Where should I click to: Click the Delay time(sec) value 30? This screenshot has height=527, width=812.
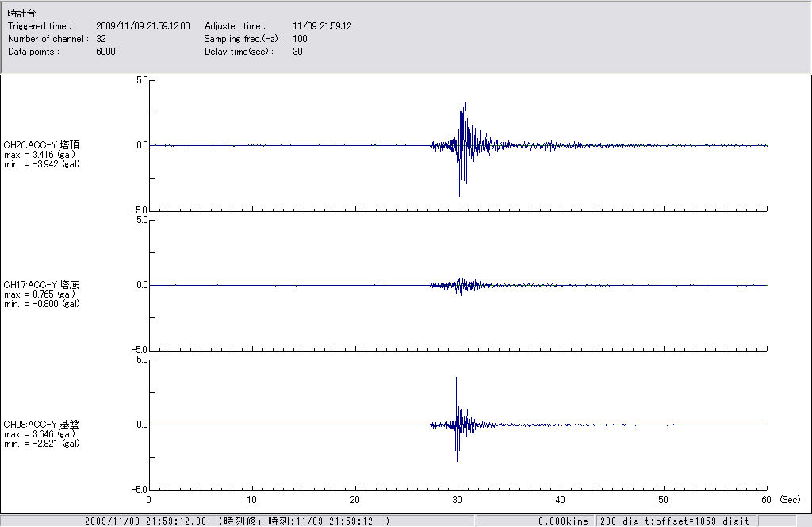pos(297,52)
